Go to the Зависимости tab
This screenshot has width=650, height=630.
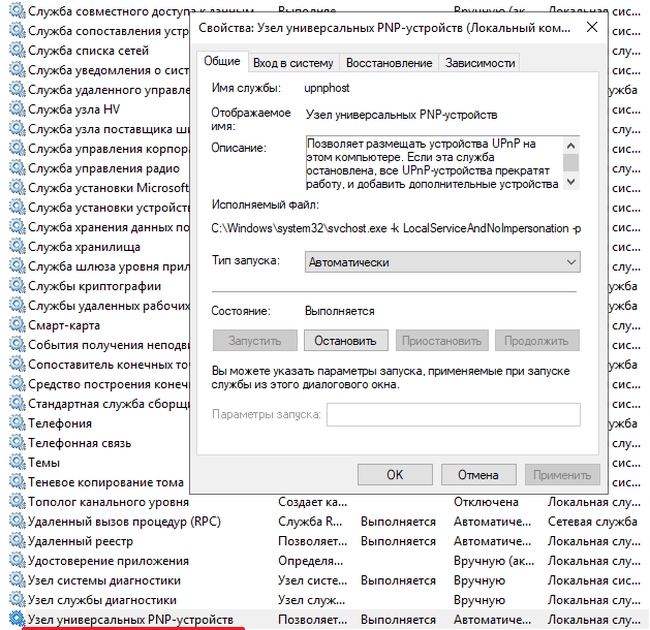click(480, 62)
